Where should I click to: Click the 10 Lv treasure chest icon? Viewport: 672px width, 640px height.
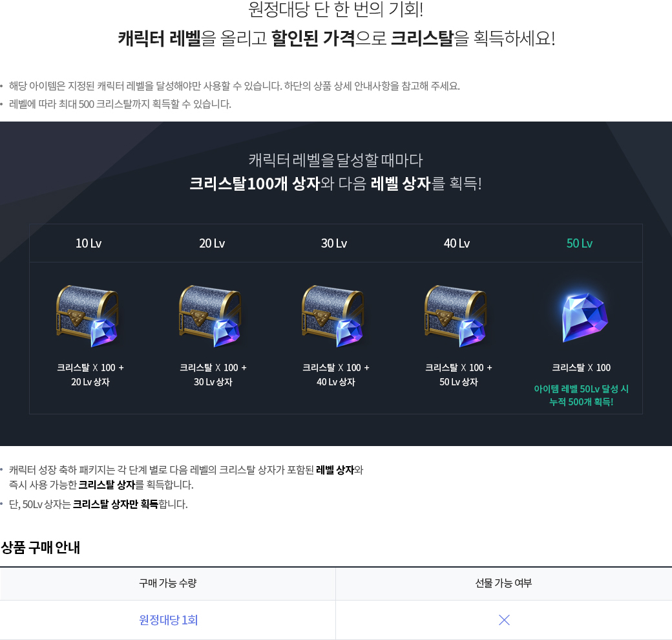[89, 316]
